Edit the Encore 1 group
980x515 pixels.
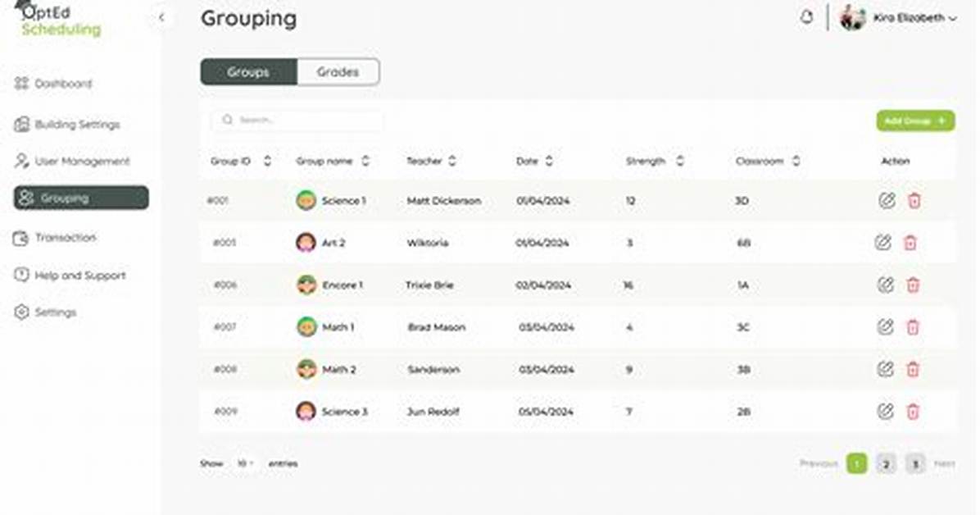886,285
